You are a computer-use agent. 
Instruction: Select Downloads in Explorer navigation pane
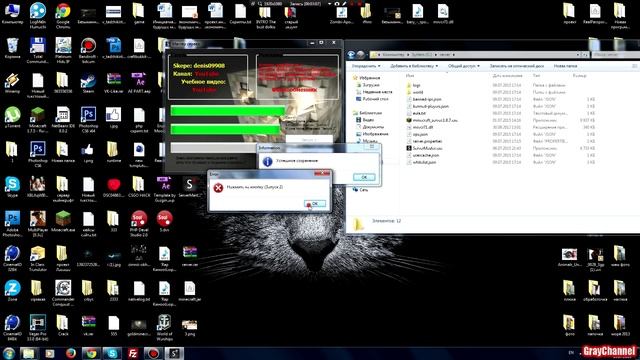point(367,85)
